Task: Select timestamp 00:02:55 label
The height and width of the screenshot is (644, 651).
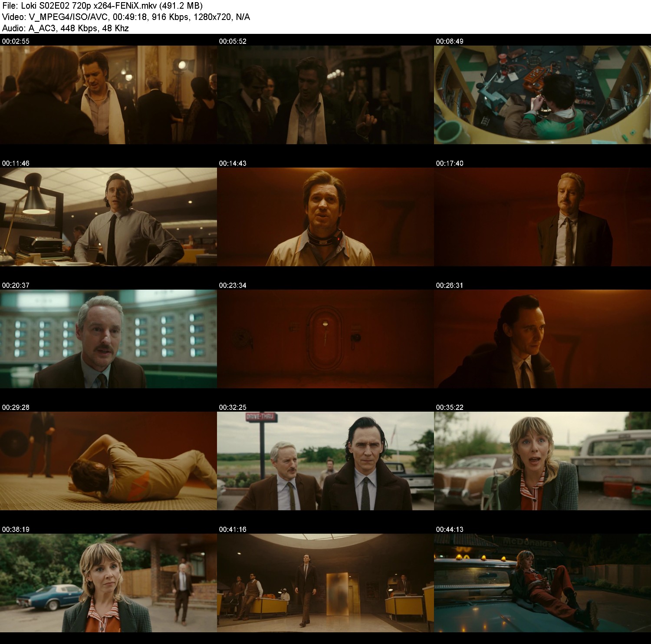Action: [16, 41]
